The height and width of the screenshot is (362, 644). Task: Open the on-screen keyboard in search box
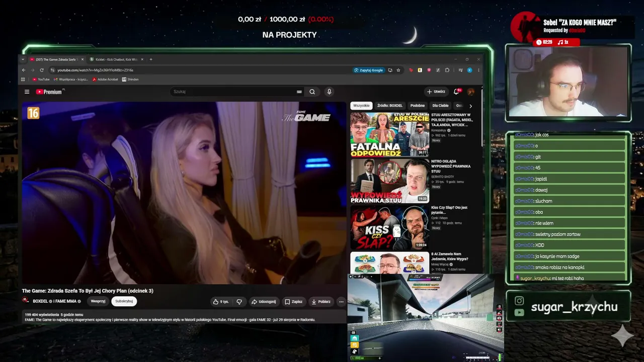coord(299,92)
